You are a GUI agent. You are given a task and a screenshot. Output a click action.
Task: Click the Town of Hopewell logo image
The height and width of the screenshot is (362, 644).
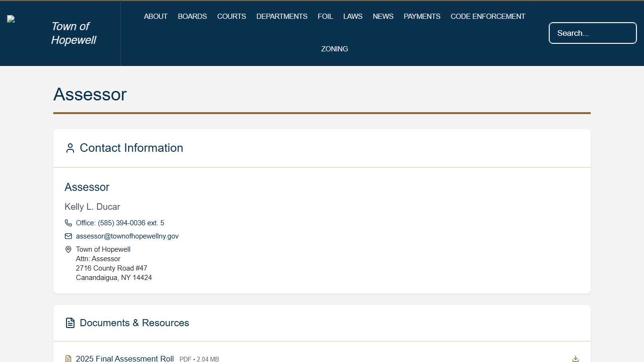(x=11, y=19)
